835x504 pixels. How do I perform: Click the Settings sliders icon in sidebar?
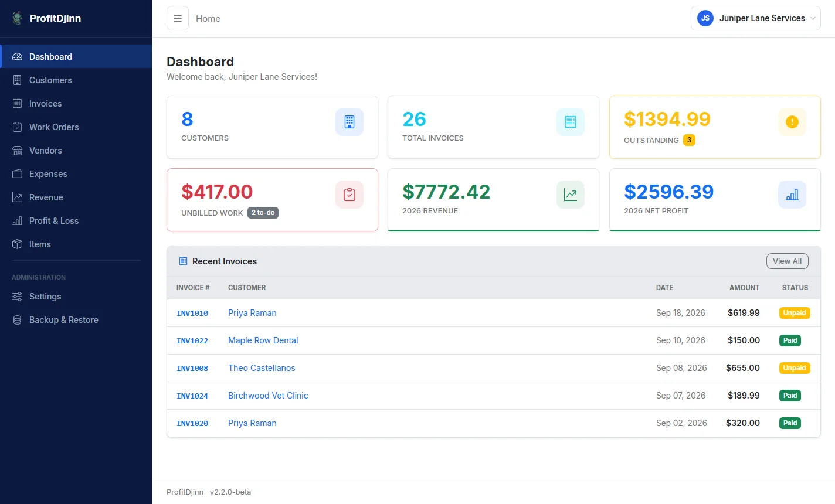pyautogui.click(x=18, y=297)
